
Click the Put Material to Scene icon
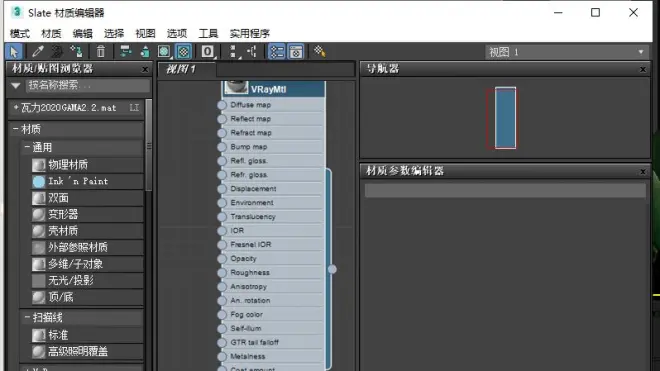point(57,52)
